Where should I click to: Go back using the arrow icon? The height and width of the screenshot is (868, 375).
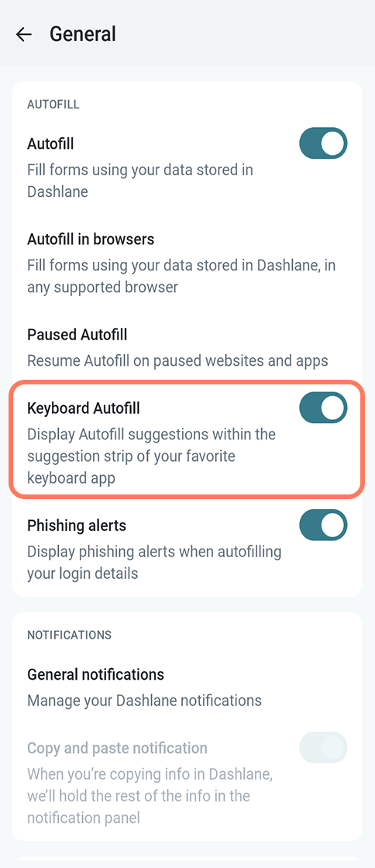(24, 34)
